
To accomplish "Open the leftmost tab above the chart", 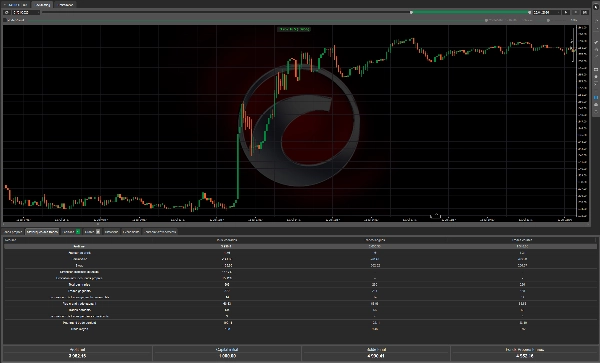I will pyautogui.click(x=15, y=5).
